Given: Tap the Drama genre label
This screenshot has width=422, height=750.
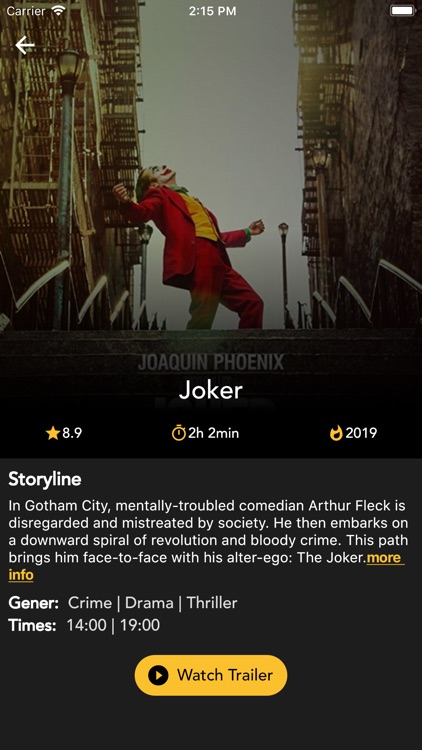Looking at the screenshot, I should [149, 603].
